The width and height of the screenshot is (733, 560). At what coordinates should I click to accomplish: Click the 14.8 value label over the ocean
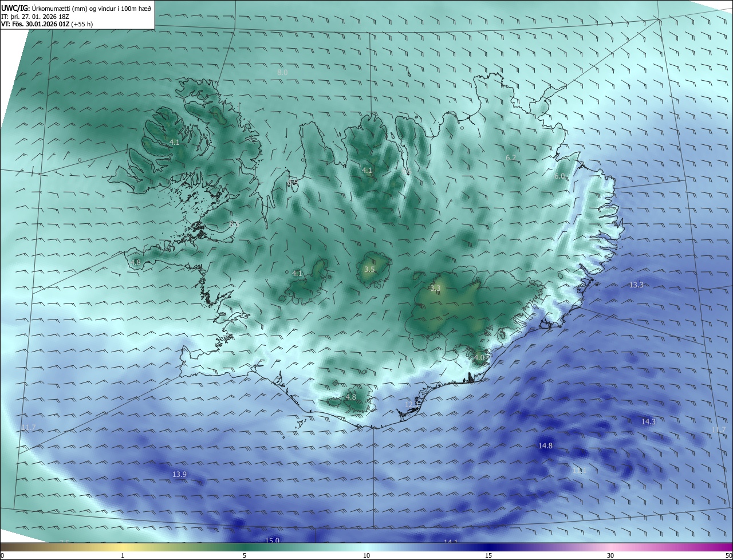coord(545,445)
